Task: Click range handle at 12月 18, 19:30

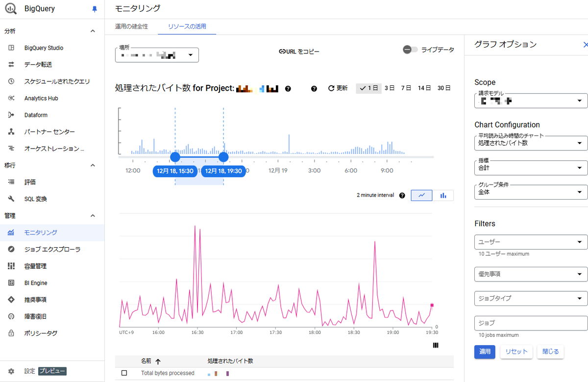Action: point(223,157)
